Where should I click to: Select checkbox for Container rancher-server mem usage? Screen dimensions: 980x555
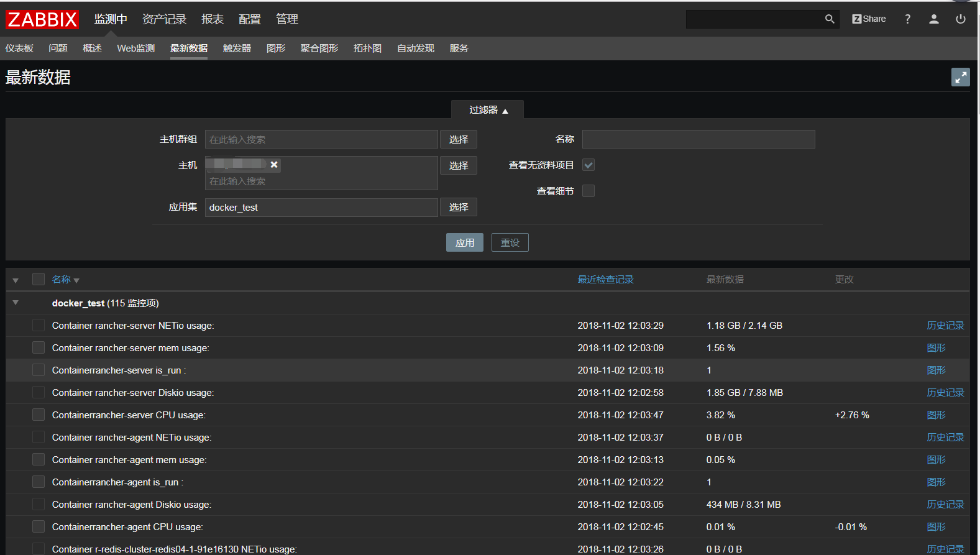click(39, 347)
